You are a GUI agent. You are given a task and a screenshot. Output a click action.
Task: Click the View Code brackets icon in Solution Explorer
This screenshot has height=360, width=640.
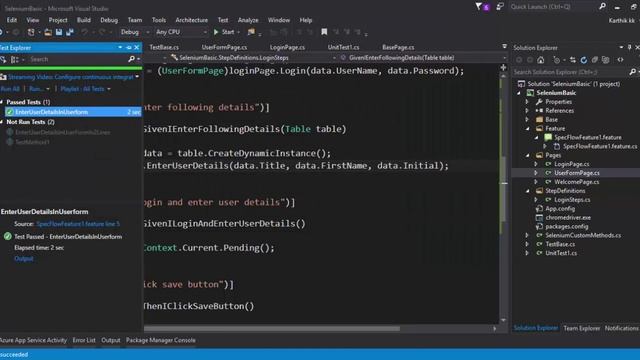click(620, 60)
